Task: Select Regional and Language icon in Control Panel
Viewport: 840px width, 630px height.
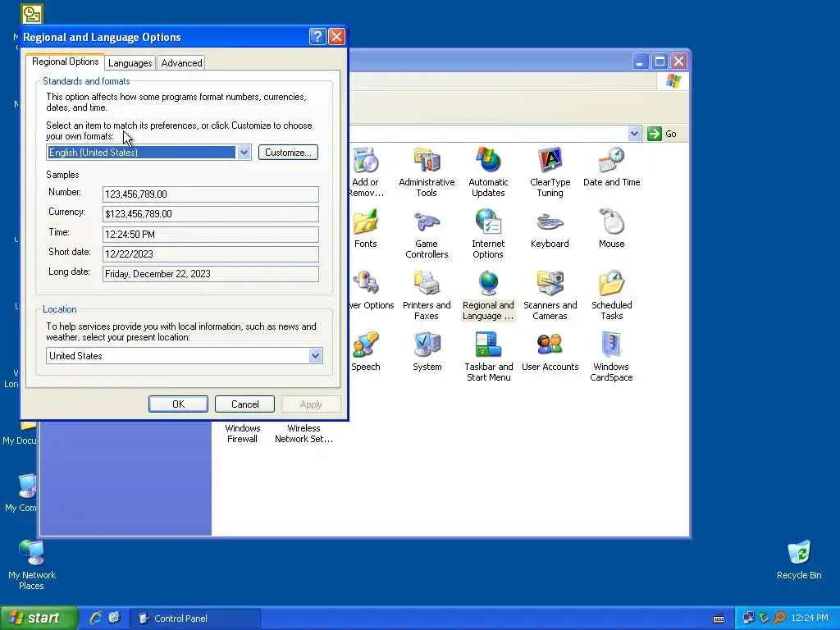Action: 488,283
